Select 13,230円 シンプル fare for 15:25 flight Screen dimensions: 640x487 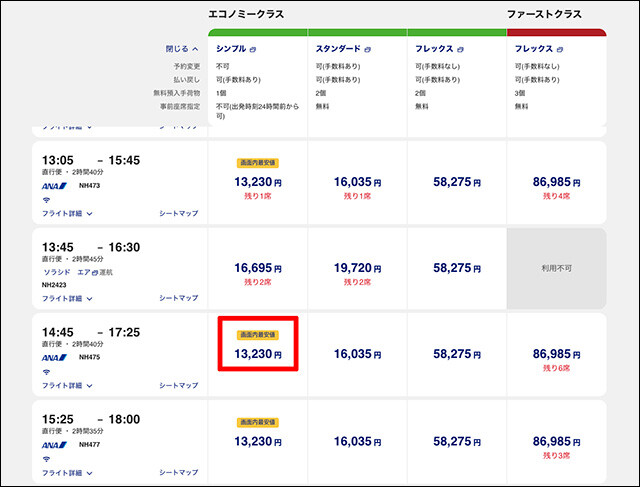click(x=258, y=441)
